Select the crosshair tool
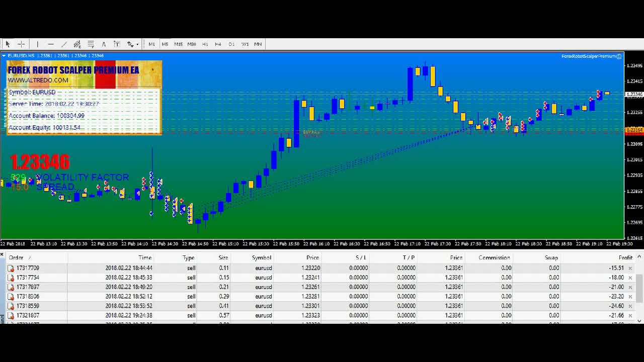644x362 pixels. [x=21, y=44]
